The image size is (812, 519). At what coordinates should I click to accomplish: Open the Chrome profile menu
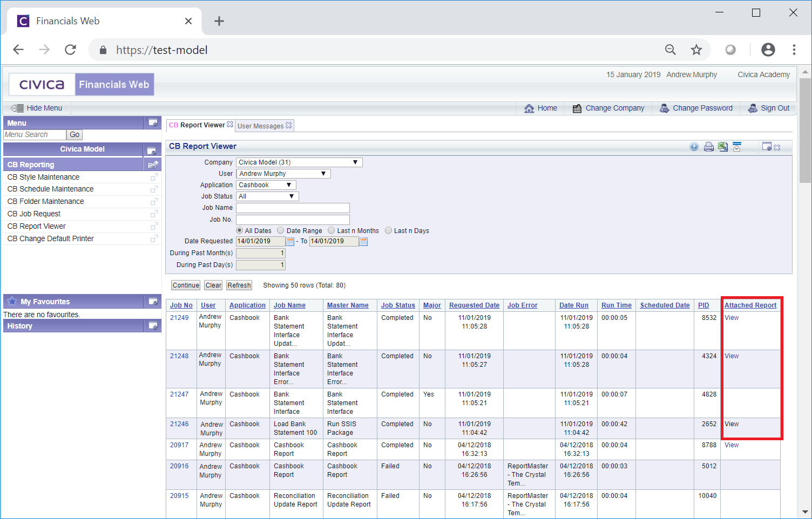coord(768,50)
